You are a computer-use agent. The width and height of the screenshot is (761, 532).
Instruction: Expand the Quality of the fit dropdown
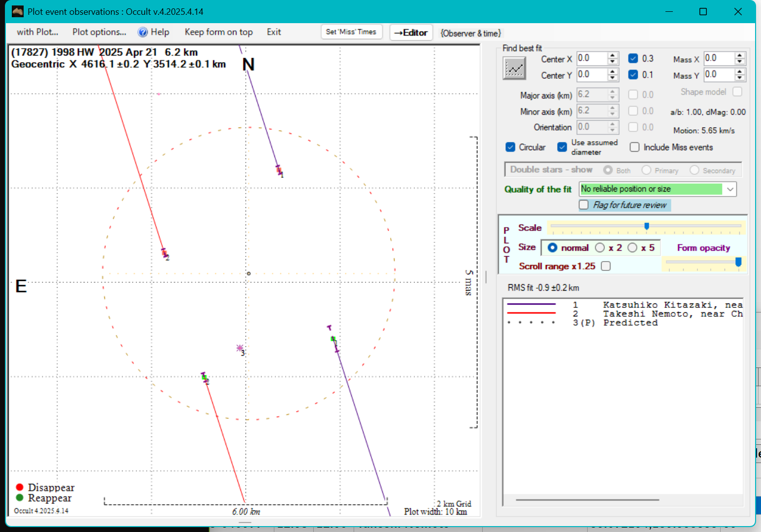tap(730, 189)
